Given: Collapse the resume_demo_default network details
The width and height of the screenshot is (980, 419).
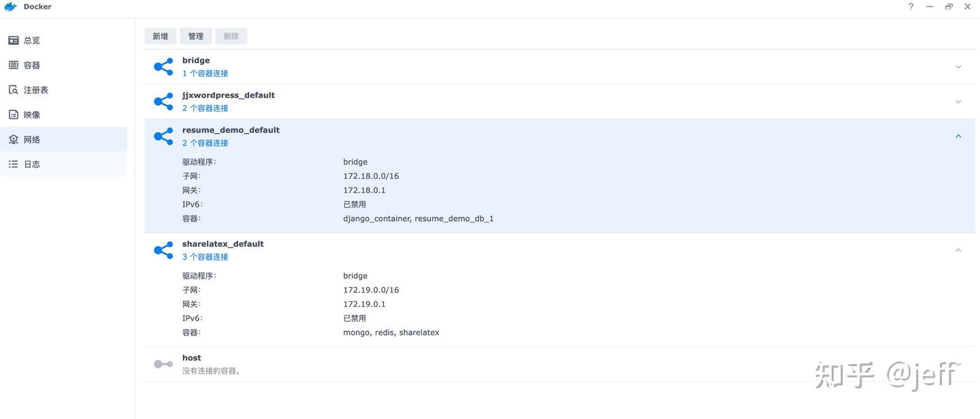Looking at the screenshot, I should [x=958, y=135].
